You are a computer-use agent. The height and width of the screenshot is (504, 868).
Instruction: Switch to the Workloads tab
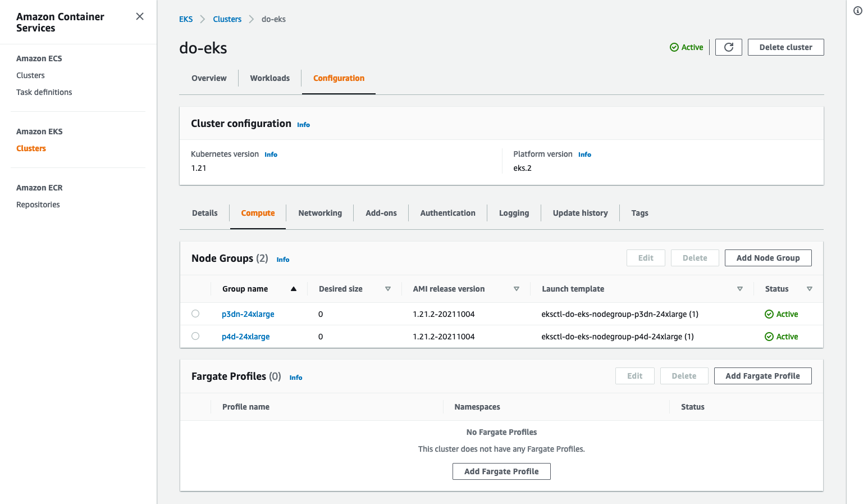click(270, 78)
